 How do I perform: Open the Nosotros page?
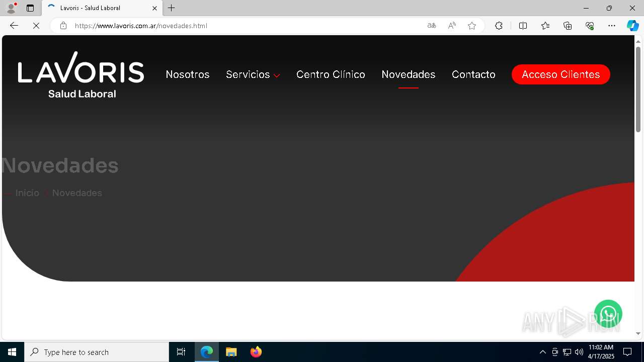pos(188,74)
